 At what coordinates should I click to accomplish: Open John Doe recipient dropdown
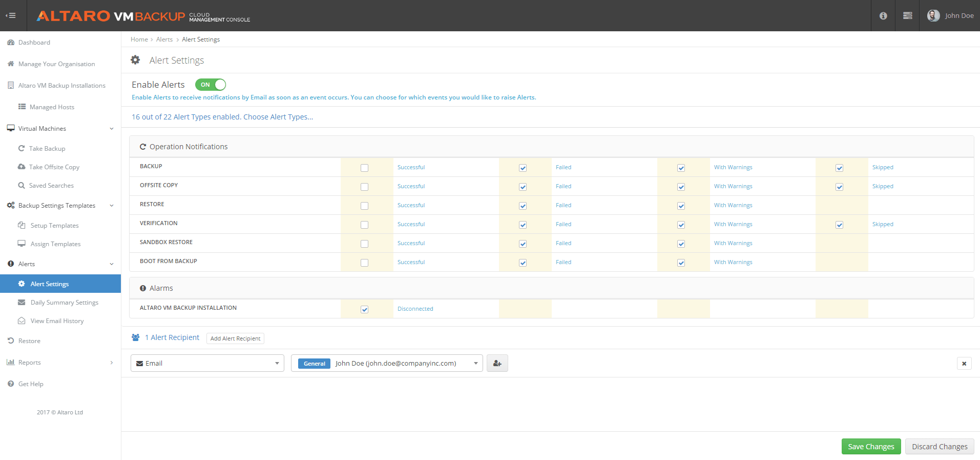tap(387, 363)
